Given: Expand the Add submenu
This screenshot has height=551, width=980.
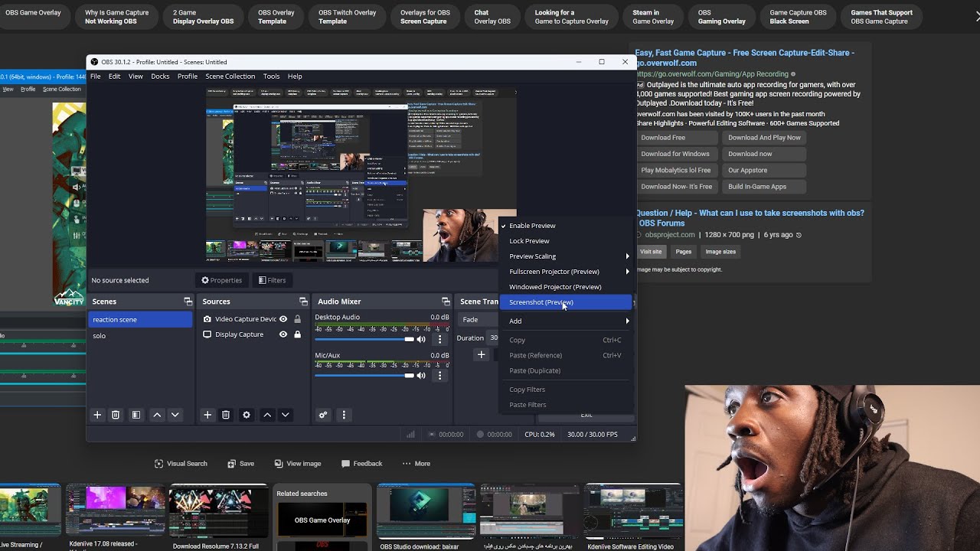Looking at the screenshot, I should [x=565, y=321].
